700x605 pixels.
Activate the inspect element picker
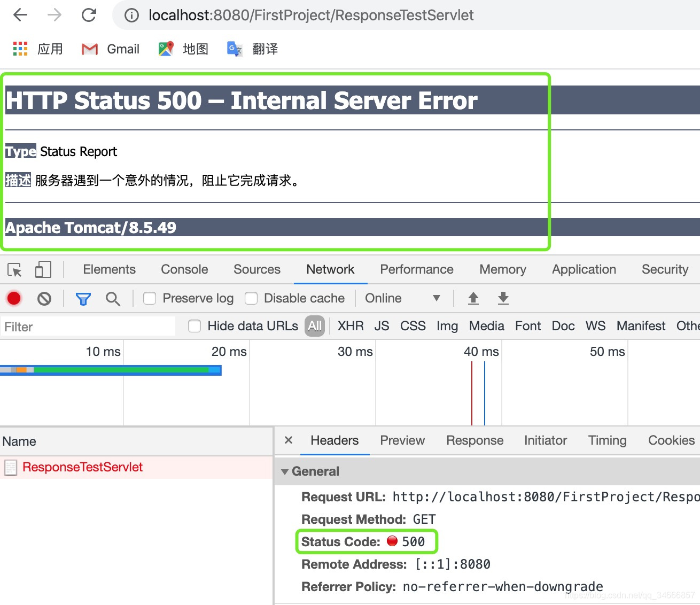pos(15,269)
